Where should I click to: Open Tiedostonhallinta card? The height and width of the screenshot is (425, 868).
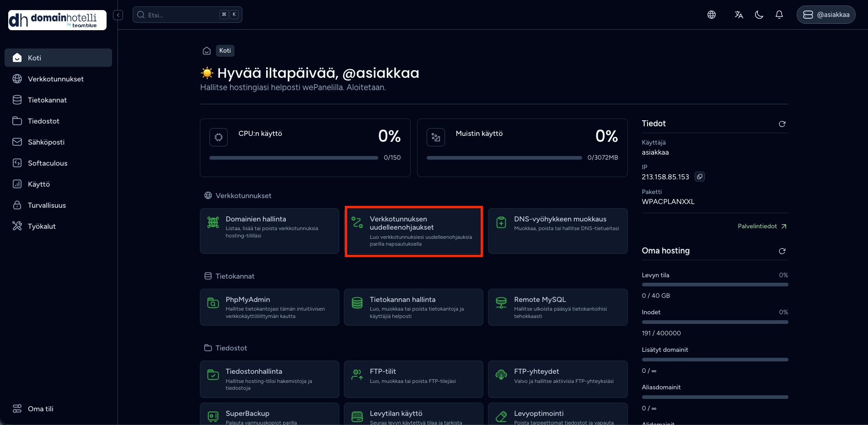(x=269, y=379)
